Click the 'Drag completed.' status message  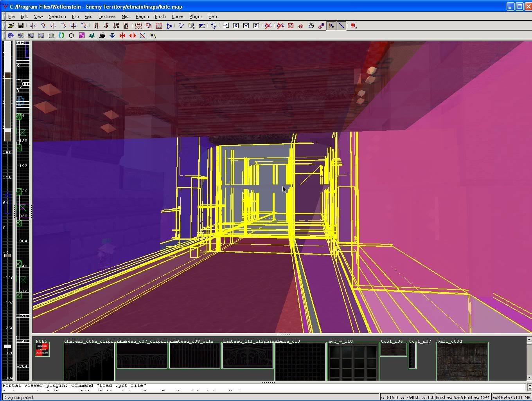tap(19, 397)
